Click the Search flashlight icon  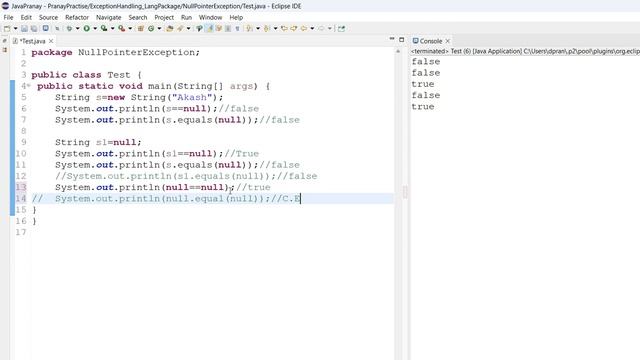(x=180, y=29)
